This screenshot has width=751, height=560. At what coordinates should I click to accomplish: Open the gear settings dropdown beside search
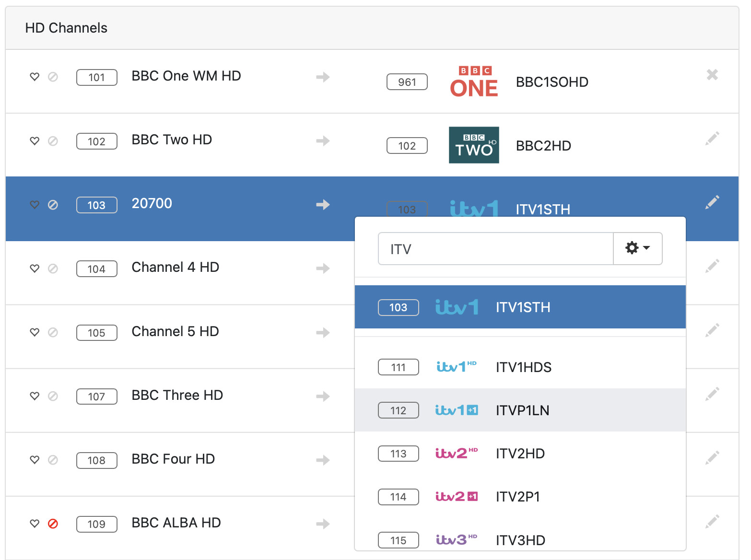637,248
